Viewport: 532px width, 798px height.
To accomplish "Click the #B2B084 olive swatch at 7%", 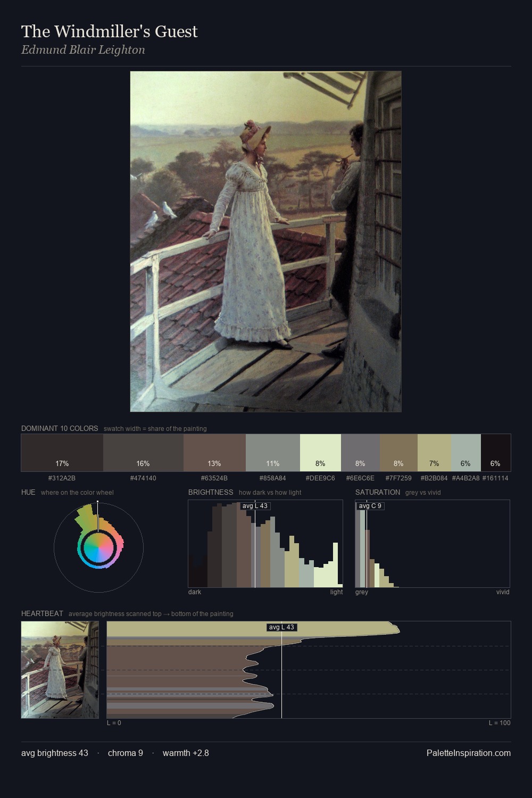I will click(434, 453).
